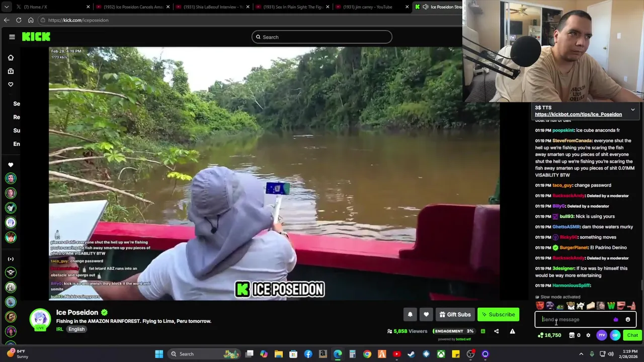Image resolution: width=644 pixels, height=362 pixels.
Task: Click the green engagement chart icon
Action: coord(483,331)
